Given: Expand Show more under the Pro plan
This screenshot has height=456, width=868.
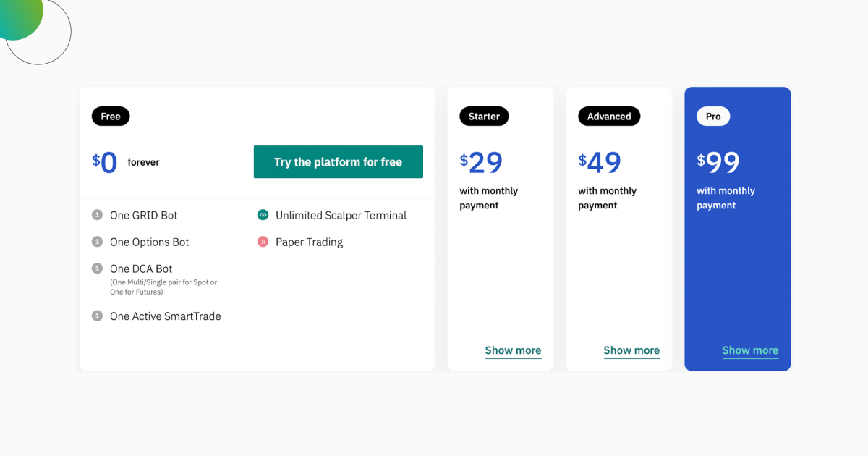Looking at the screenshot, I should coord(750,350).
